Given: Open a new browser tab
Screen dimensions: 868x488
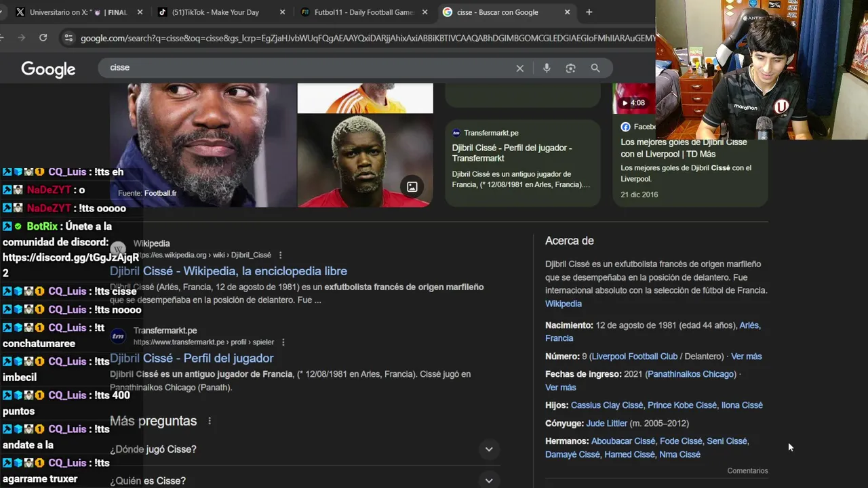Looking at the screenshot, I should coord(589,12).
